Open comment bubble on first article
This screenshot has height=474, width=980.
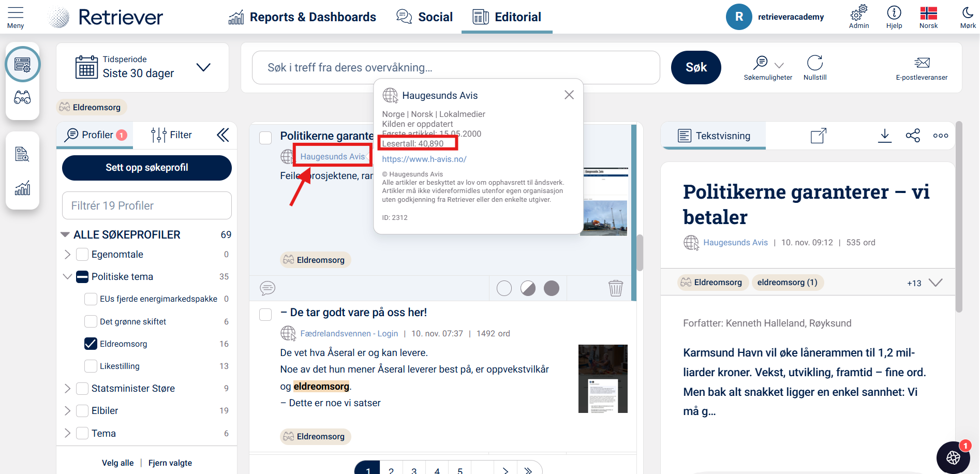tap(268, 288)
